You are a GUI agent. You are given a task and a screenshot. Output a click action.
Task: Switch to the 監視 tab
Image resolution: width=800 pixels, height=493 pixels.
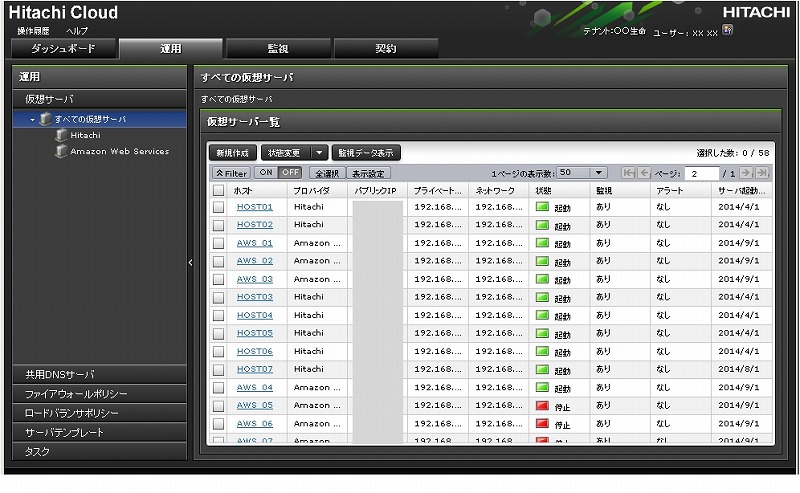(x=278, y=48)
